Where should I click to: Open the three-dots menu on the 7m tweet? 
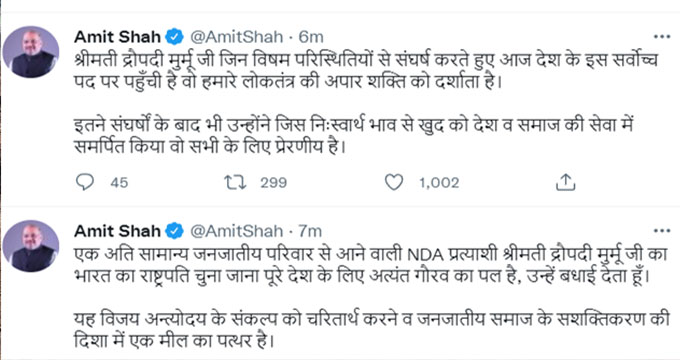tap(662, 231)
